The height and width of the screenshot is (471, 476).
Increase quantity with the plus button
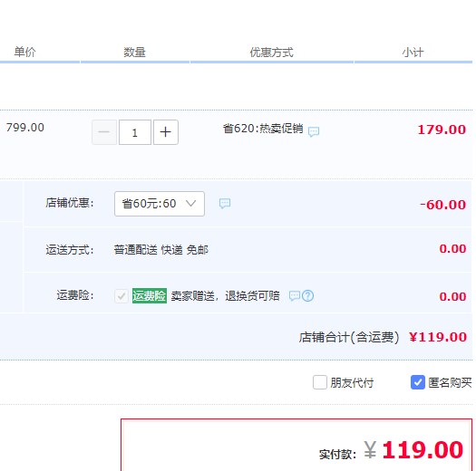pos(165,132)
